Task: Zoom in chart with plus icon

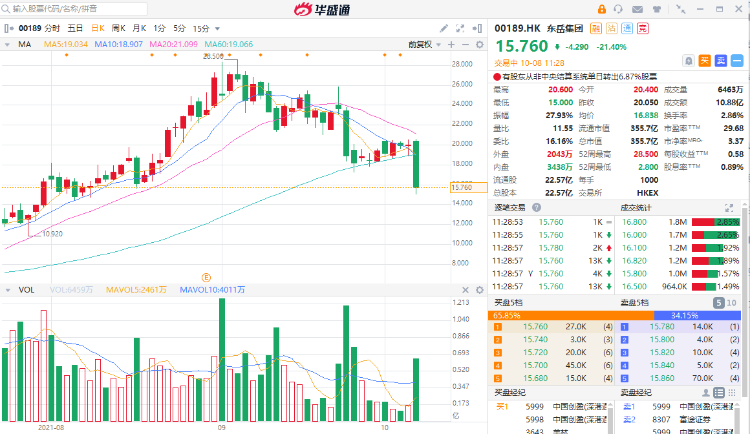Action: point(451,45)
